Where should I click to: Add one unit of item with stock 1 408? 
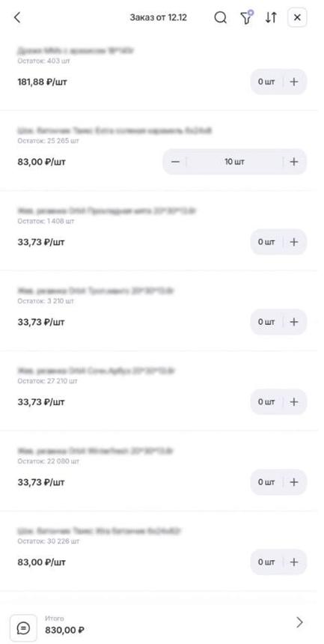point(293,242)
